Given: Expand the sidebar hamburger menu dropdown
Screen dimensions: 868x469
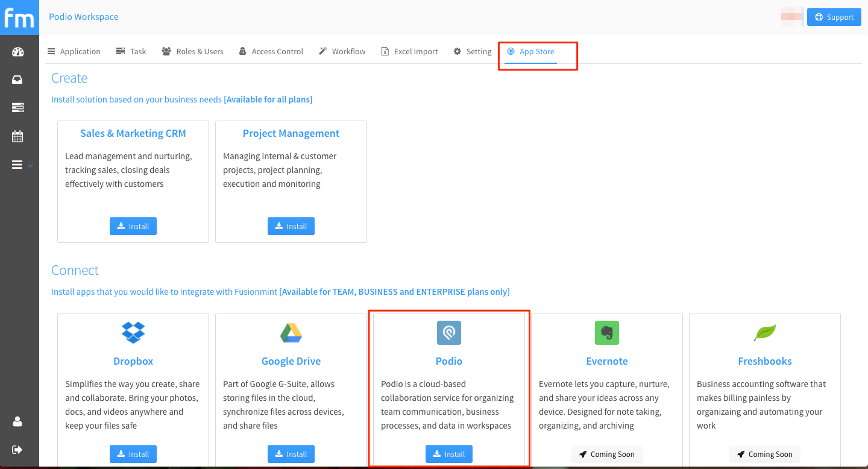Looking at the screenshot, I should tap(22, 165).
